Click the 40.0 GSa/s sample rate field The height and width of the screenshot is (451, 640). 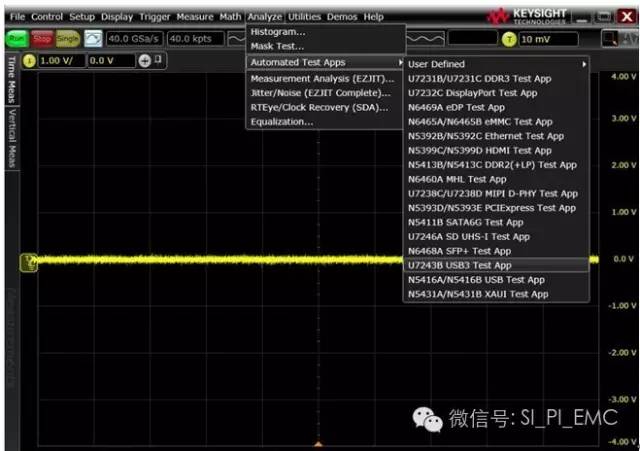[x=135, y=38]
